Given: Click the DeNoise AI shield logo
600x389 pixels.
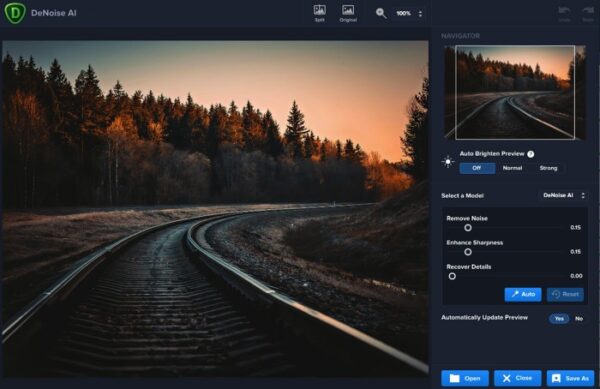Looking at the screenshot, I should (x=15, y=13).
